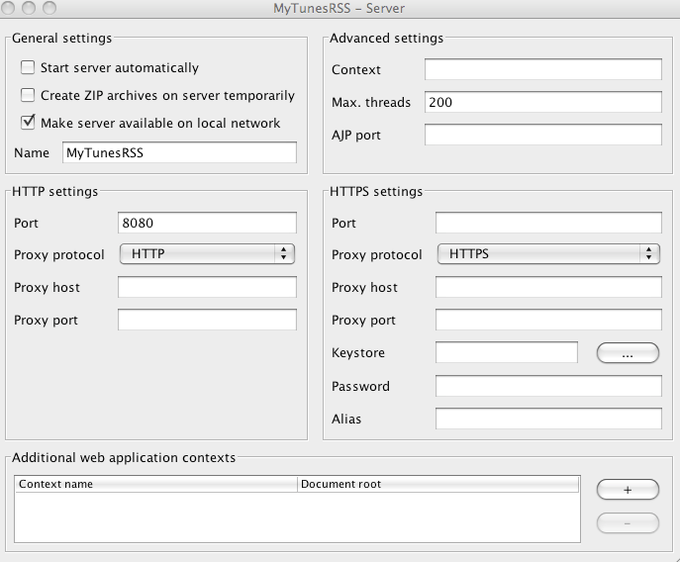Open HTTP Proxy protocol dropdown
This screenshot has height=562, width=680.
pos(207,254)
